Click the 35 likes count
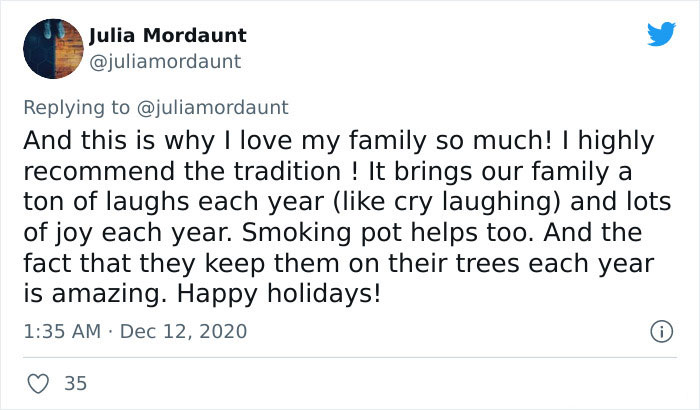This screenshot has height=410, width=700. click(73, 381)
